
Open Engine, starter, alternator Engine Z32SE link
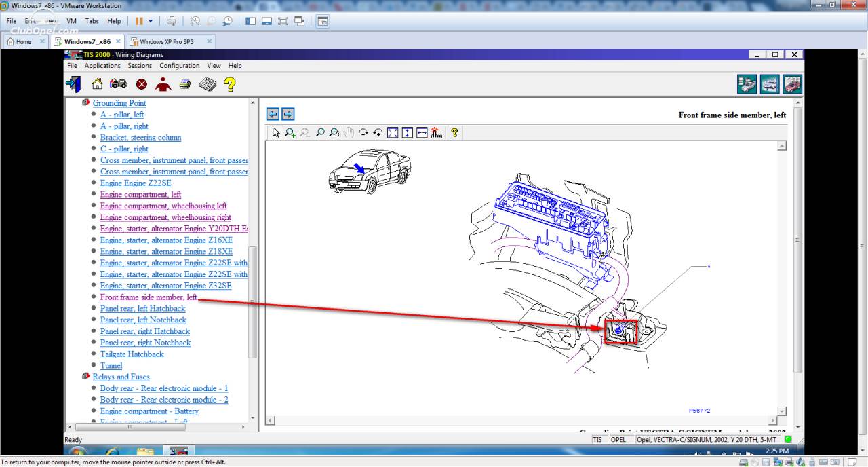point(165,286)
